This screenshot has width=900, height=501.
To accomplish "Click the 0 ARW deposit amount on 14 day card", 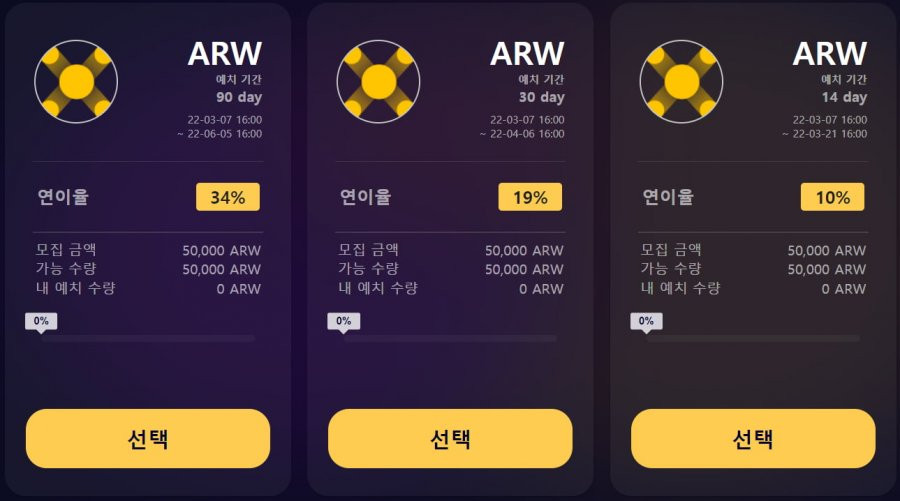I will pos(844,289).
